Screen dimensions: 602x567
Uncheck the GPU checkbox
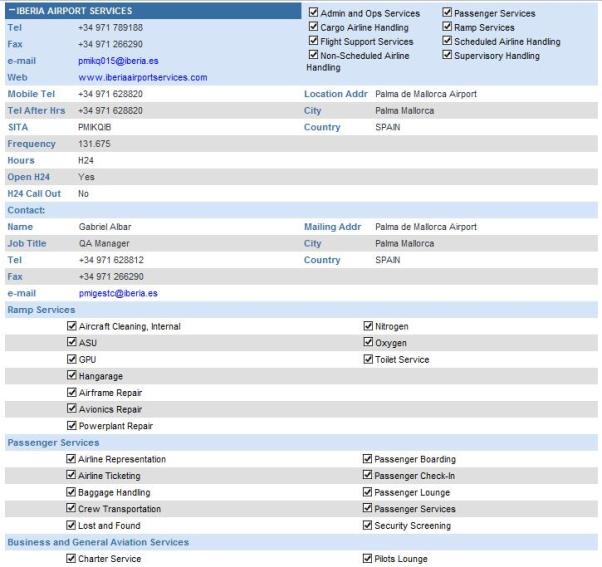click(71, 359)
